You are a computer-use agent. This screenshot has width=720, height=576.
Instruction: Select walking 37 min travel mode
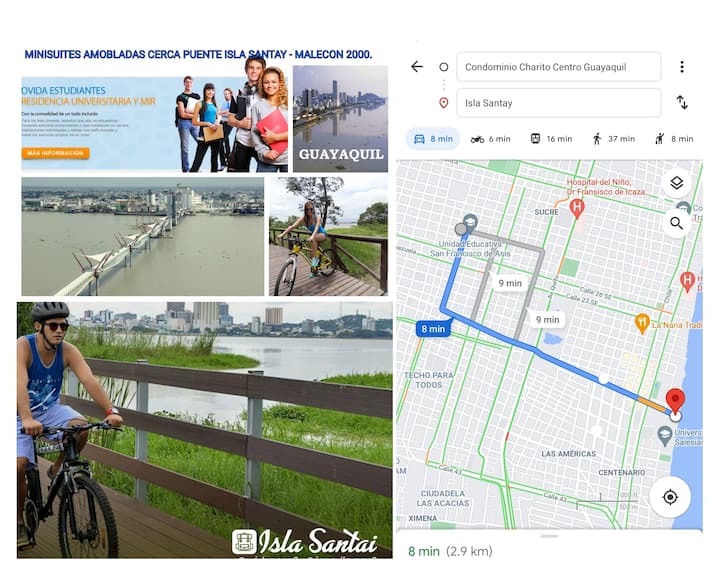(614, 139)
